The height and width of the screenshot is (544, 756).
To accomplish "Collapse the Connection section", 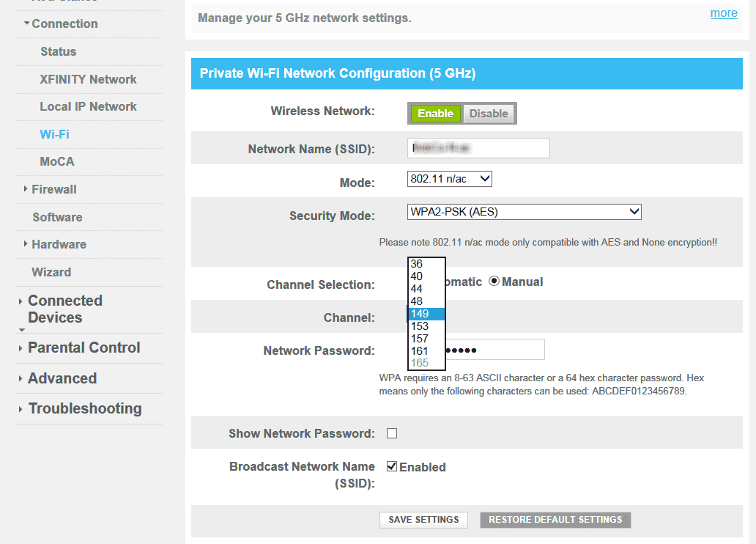I will [x=63, y=23].
